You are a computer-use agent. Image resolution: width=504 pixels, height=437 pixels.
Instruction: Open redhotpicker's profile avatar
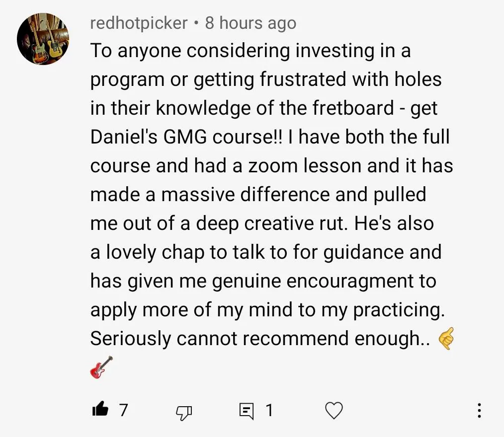tap(43, 39)
